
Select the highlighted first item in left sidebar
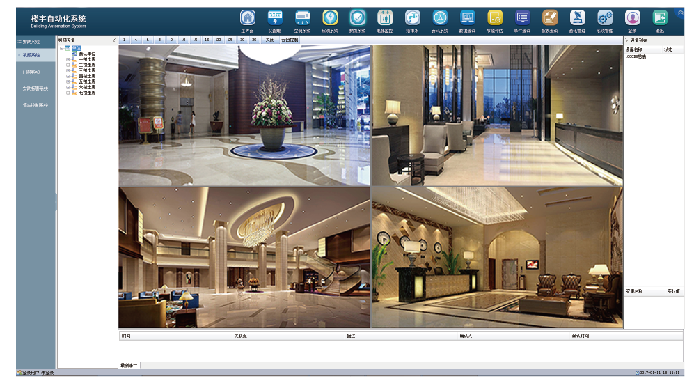click(36, 55)
